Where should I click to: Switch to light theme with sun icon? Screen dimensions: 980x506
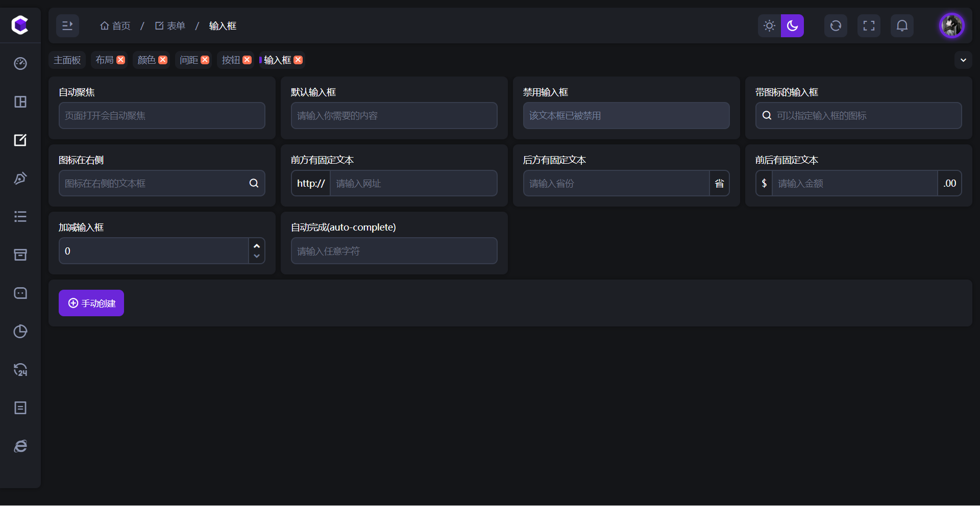(769, 26)
